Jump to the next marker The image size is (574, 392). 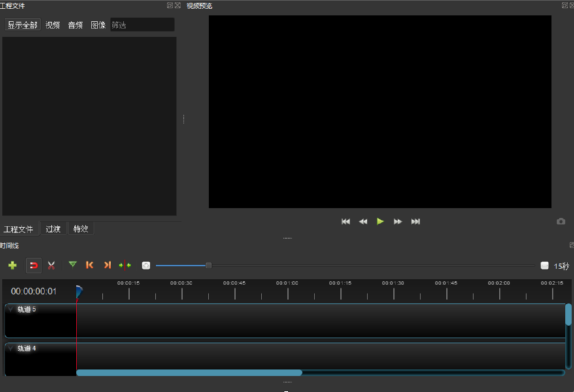click(x=107, y=265)
